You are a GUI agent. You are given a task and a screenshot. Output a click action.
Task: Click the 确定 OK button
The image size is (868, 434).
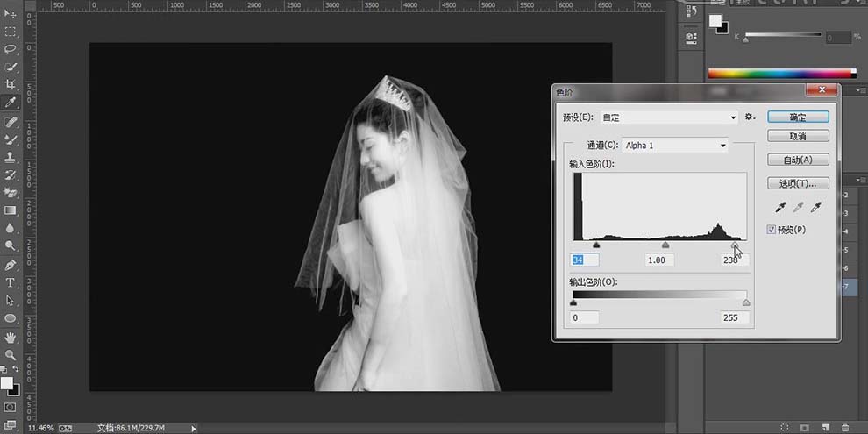[798, 117]
